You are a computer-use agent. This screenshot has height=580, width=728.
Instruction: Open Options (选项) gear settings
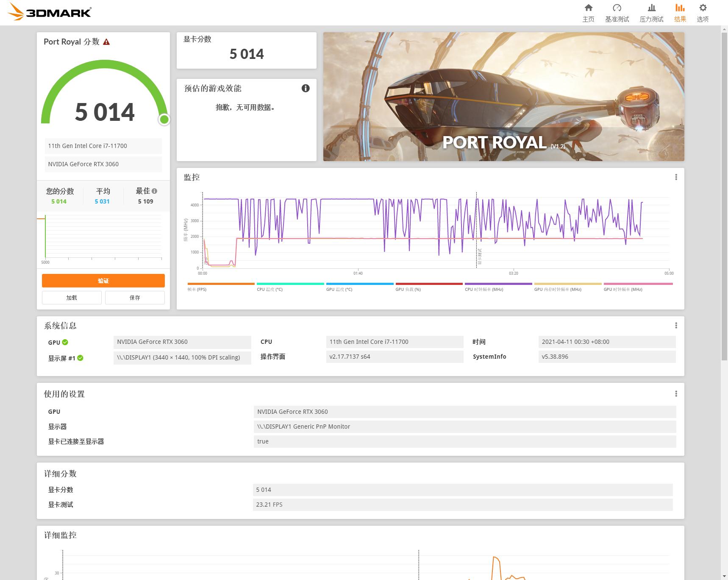point(703,13)
